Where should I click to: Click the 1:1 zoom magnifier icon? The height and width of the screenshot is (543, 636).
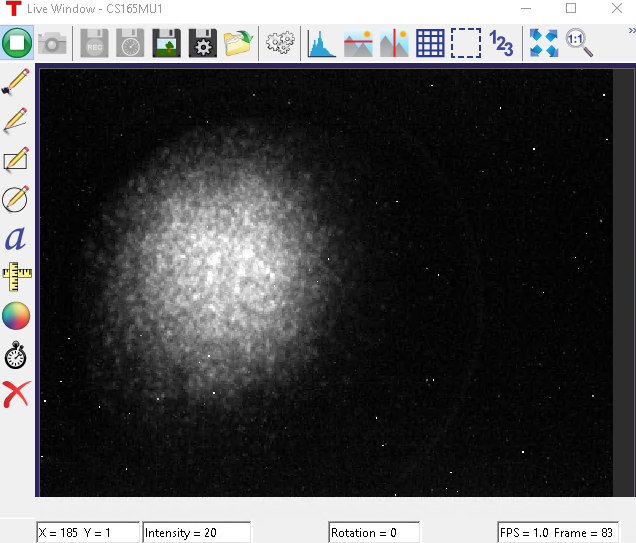(579, 43)
